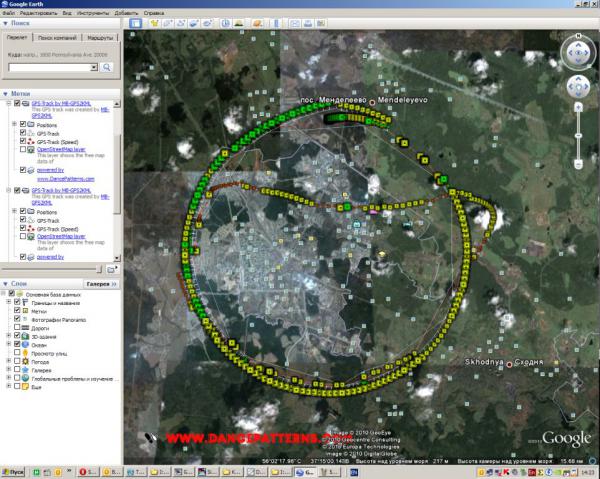The height and width of the screenshot is (479, 600).
Task: Enable the Просмотр улиц checkbox
Action: point(17,353)
